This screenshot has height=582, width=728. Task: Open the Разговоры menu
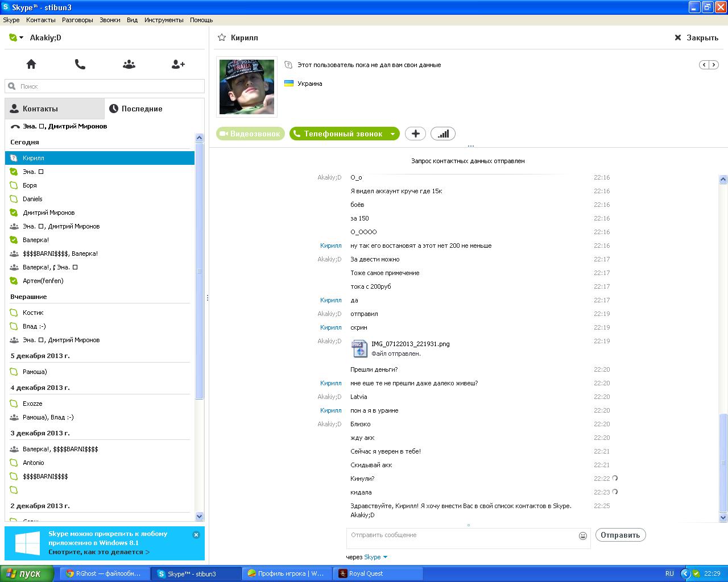(77, 20)
